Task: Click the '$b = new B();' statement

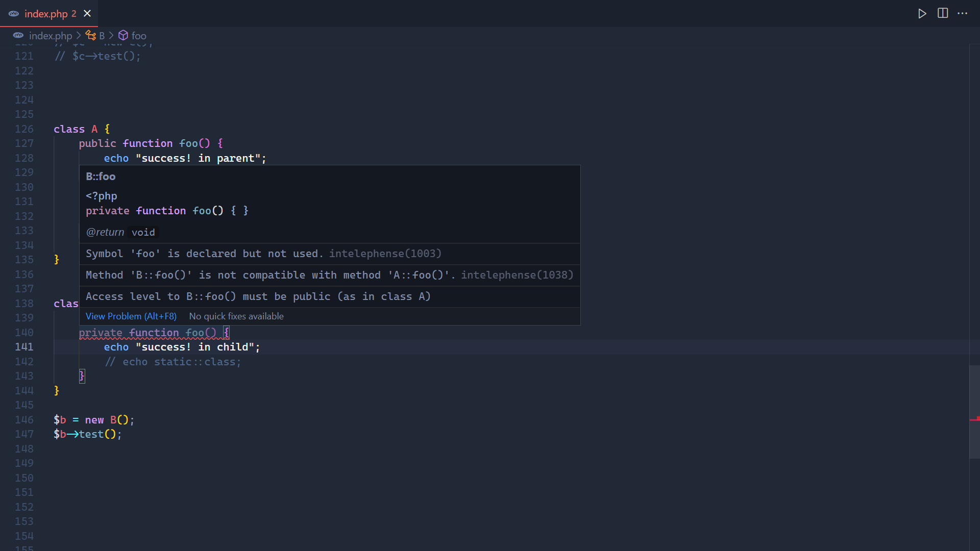Action: pos(94,420)
